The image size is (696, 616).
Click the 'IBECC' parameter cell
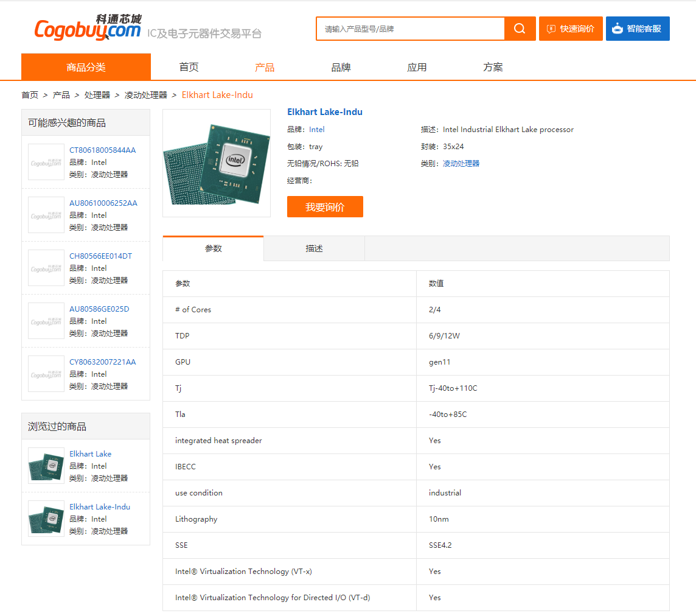point(290,467)
